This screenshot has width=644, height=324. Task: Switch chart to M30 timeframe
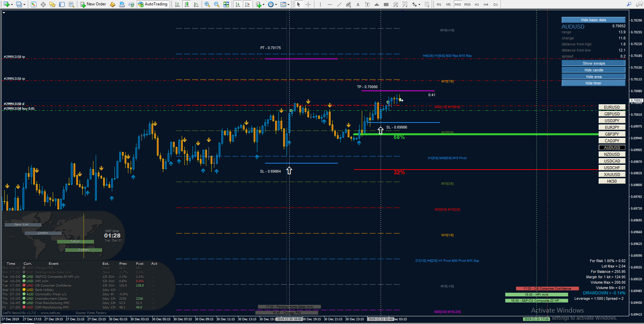[x=467, y=4]
